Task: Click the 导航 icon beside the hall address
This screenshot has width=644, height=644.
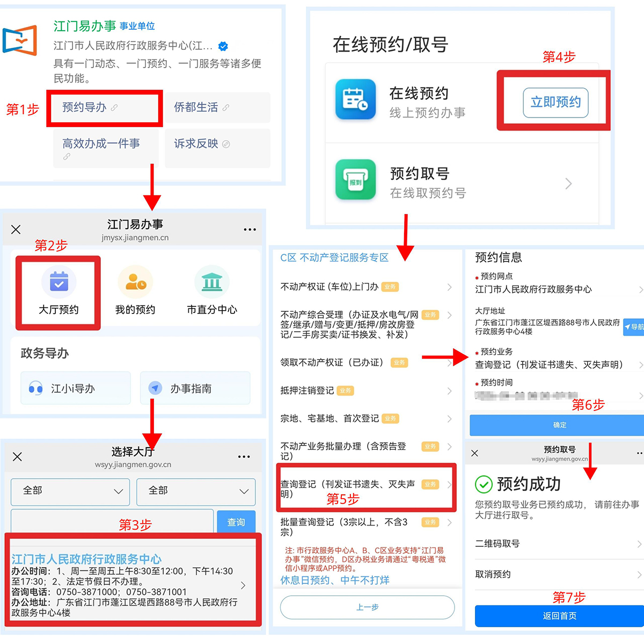Action: pos(632,327)
